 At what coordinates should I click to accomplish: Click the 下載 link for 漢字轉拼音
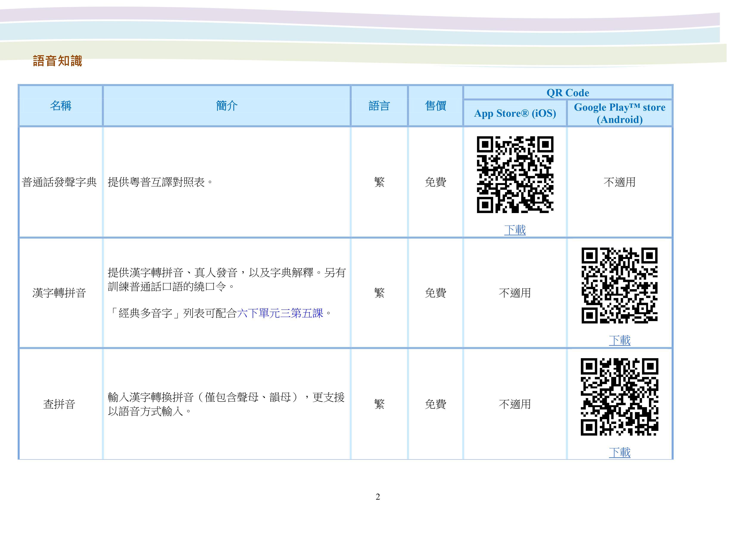coord(619,340)
